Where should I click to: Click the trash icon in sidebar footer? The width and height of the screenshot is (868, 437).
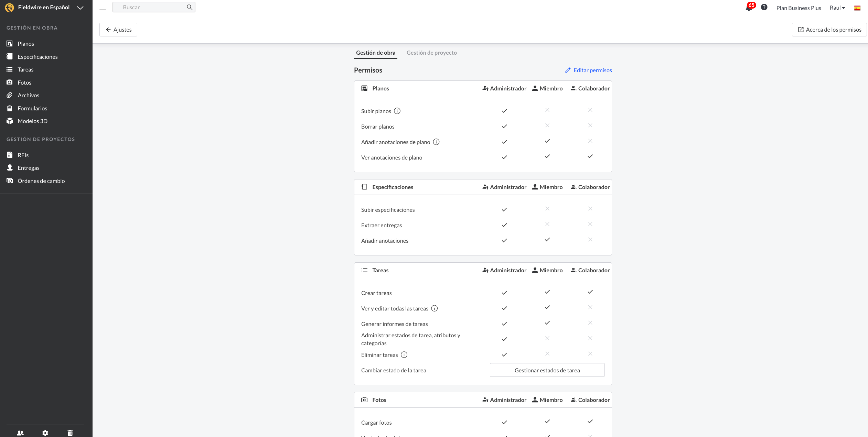(x=70, y=433)
